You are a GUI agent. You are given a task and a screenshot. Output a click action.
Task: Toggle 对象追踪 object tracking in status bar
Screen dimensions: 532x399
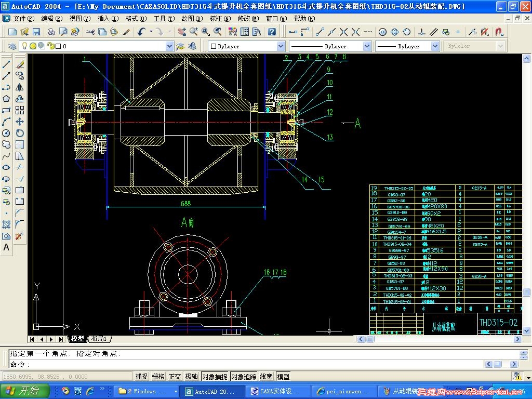(244, 377)
